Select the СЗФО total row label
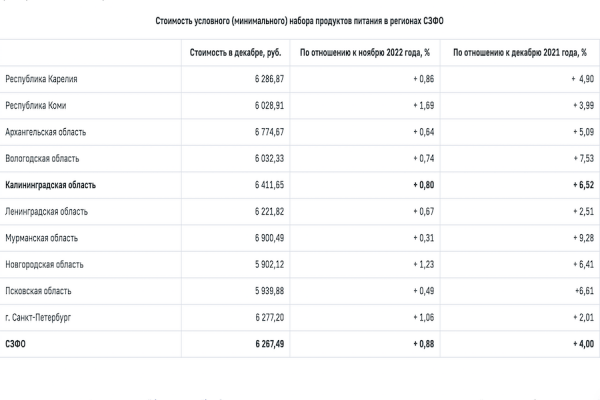600x400 pixels. 15,344
